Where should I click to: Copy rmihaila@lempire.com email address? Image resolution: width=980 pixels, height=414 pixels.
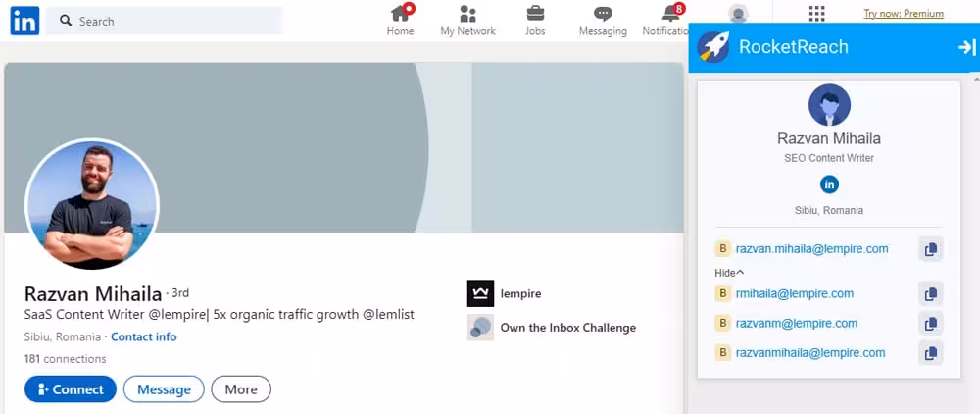[x=931, y=293]
